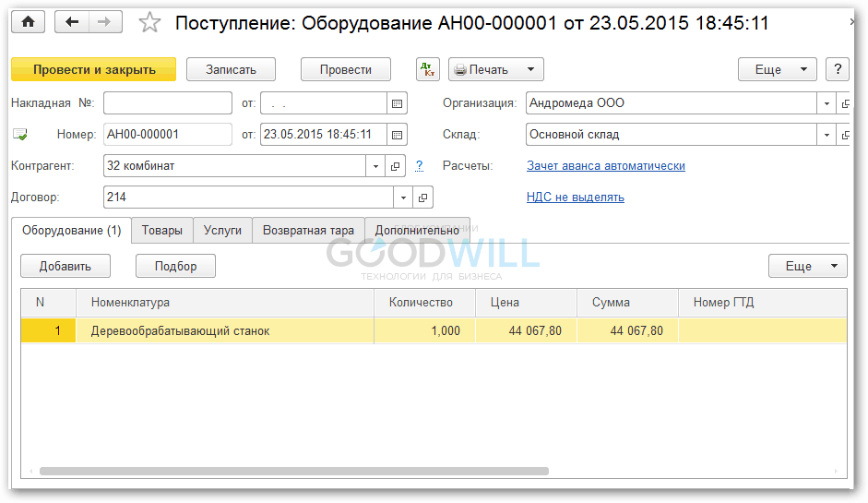This screenshot has height=503, width=868.
Task: Select the Сумма cell 44 067,80
Action: click(x=628, y=330)
